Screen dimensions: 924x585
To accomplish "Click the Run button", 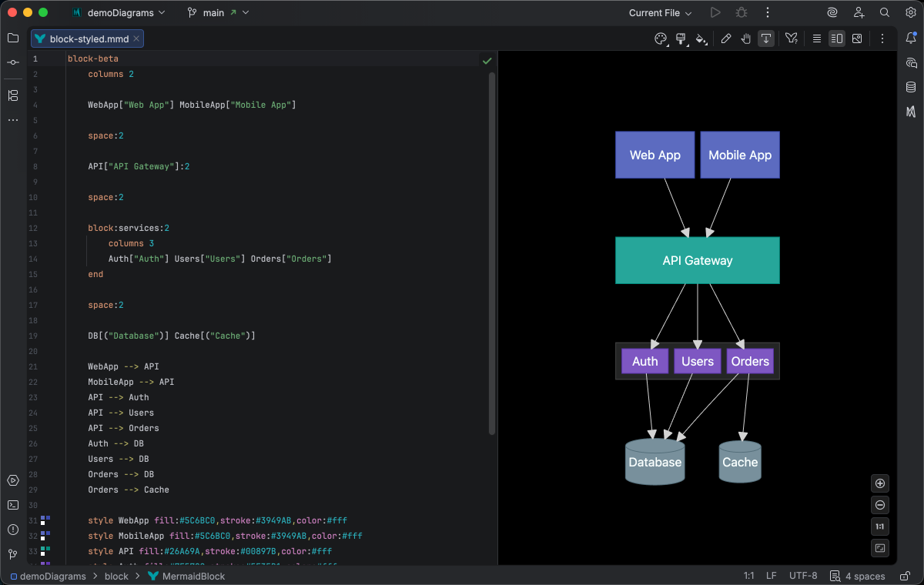I will click(x=715, y=12).
